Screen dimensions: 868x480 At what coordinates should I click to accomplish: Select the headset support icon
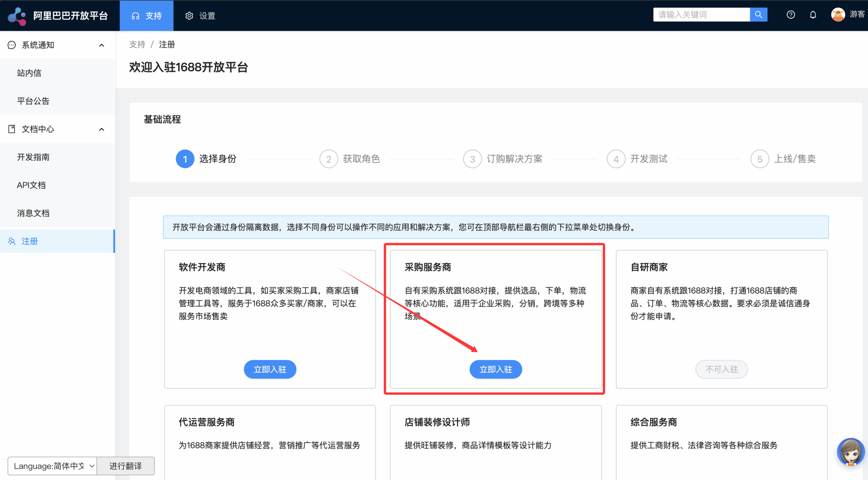tap(136, 15)
